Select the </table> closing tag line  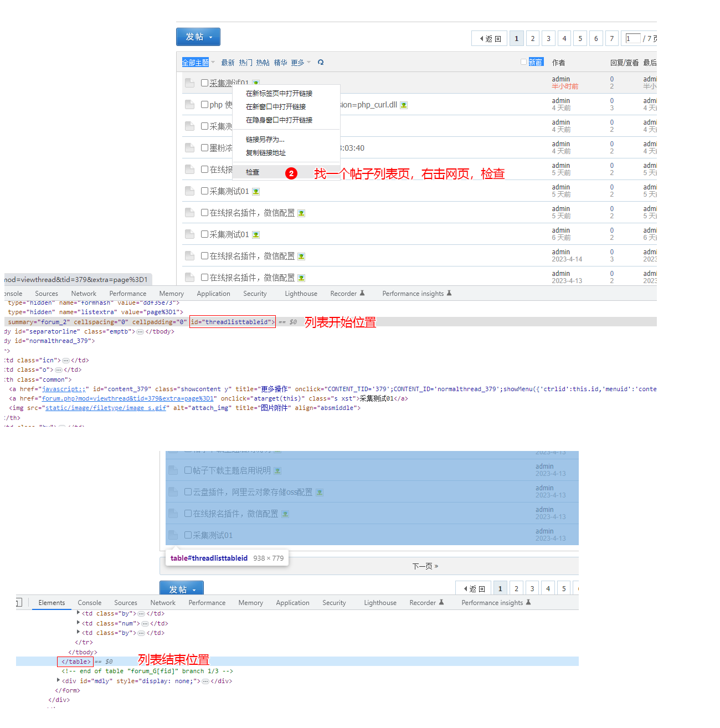[x=297, y=662]
